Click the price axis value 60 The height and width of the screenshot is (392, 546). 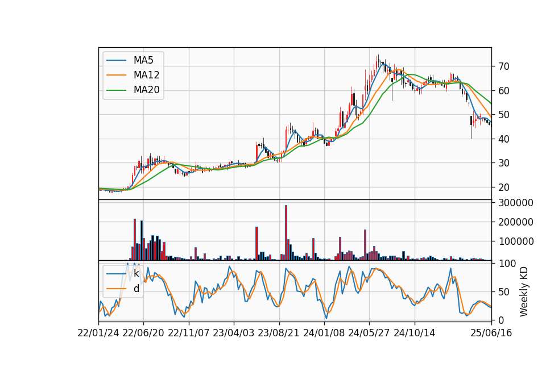(503, 91)
